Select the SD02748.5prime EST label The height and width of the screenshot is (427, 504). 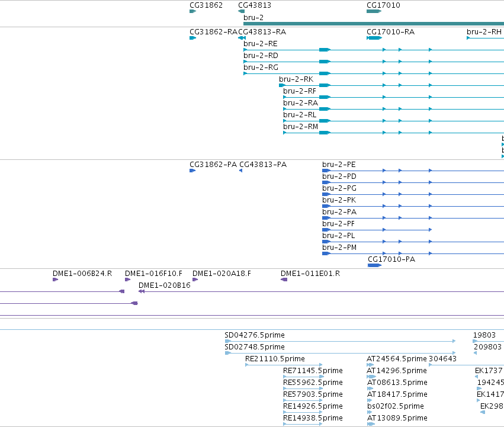tap(255, 347)
